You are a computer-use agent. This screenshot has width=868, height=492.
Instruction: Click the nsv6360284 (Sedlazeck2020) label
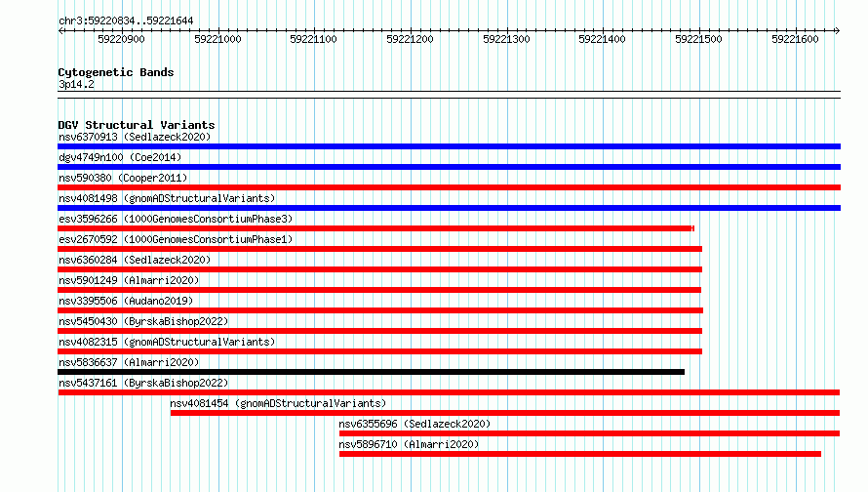click(135, 260)
